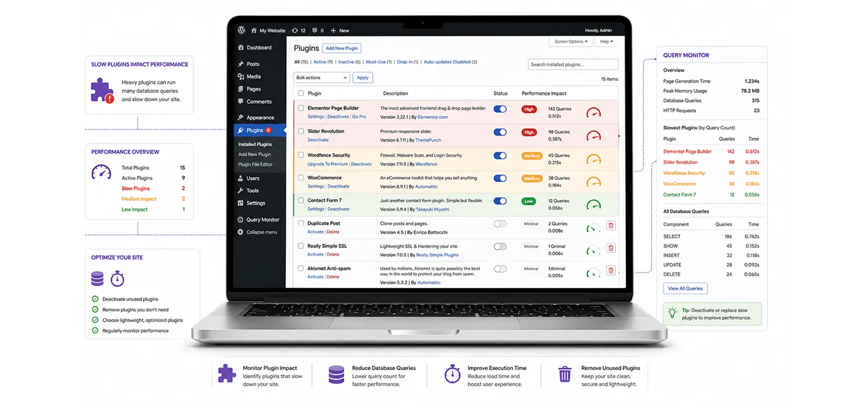
Task: Click the Tools wrench icon
Action: point(241,191)
